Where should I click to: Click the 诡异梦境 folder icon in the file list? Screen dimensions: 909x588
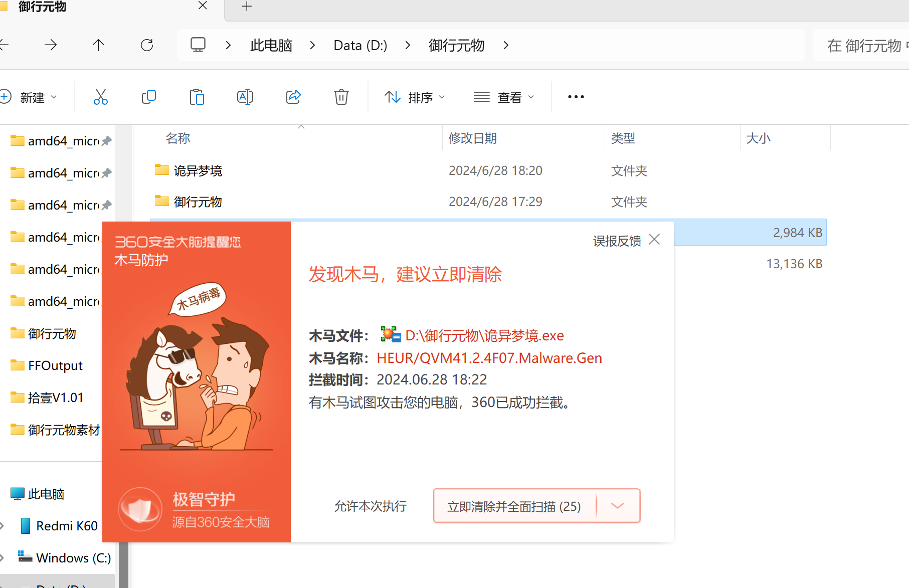click(x=162, y=170)
